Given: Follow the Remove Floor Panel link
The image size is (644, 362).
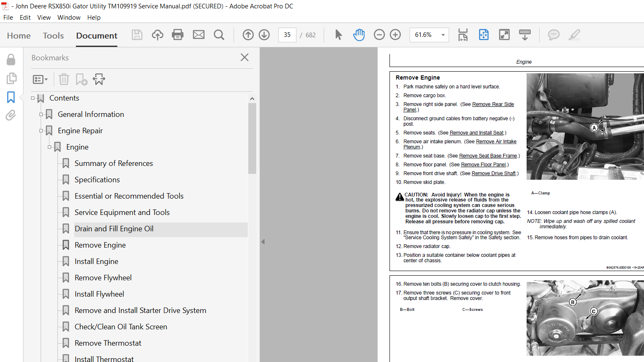Looking at the screenshot, I should coord(483,165).
